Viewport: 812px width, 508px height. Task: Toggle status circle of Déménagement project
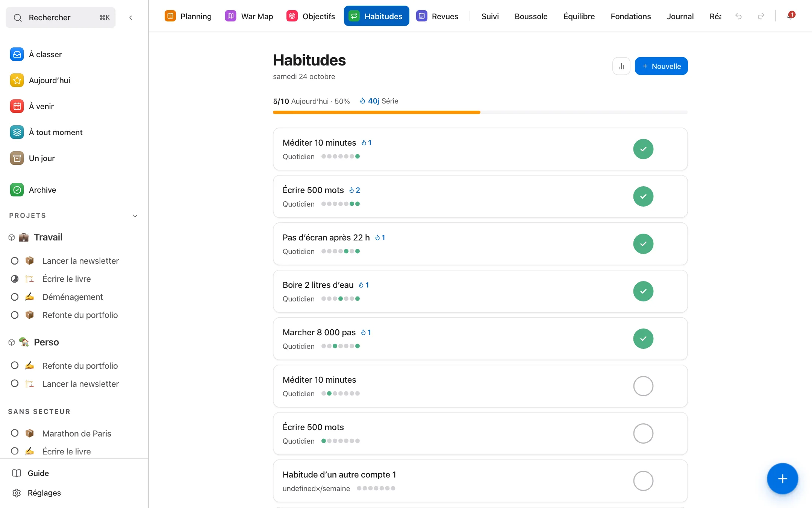tap(15, 297)
